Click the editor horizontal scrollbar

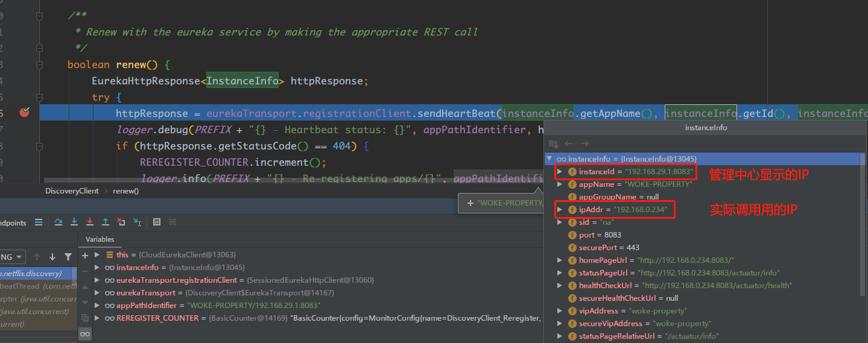(x=293, y=180)
